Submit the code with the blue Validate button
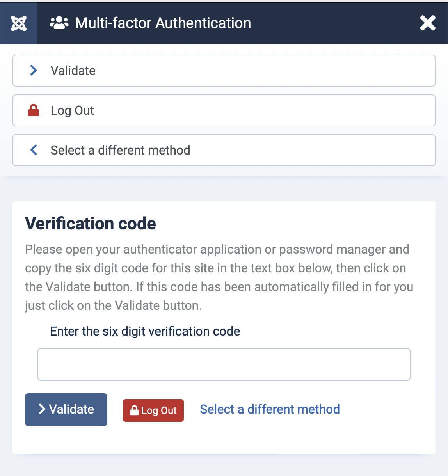The width and height of the screenshot is (448, 476). pos(66,409)
